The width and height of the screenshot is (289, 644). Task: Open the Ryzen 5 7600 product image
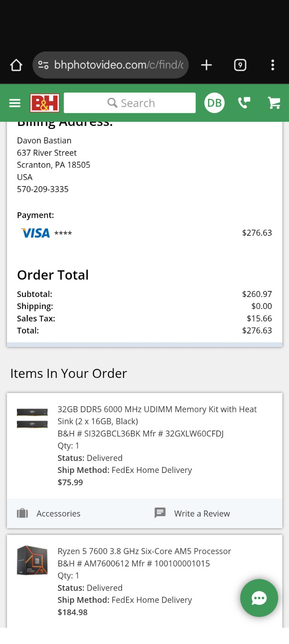point(32,561)
